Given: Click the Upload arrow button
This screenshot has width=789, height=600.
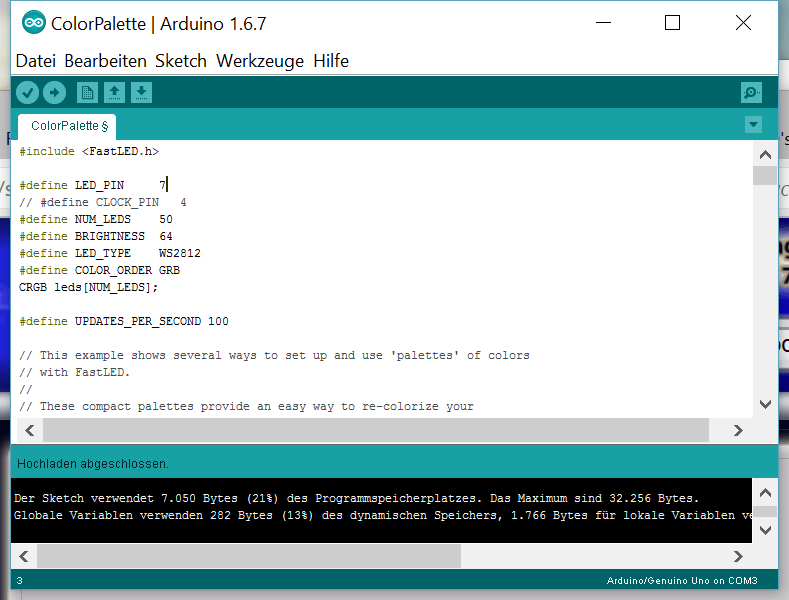Looking at the screenshot, I should click(x=54, y=93).
